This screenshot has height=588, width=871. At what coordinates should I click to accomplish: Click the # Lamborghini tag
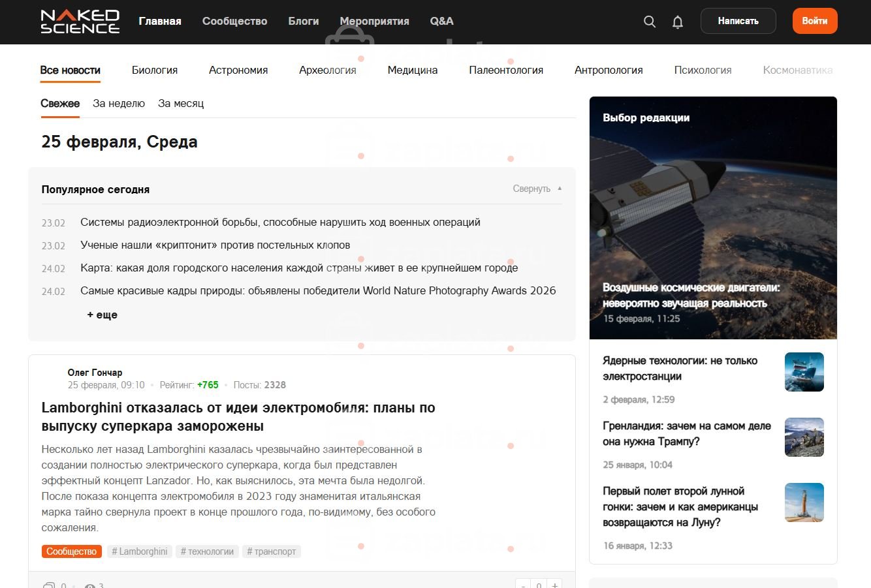tap(140, 551)
